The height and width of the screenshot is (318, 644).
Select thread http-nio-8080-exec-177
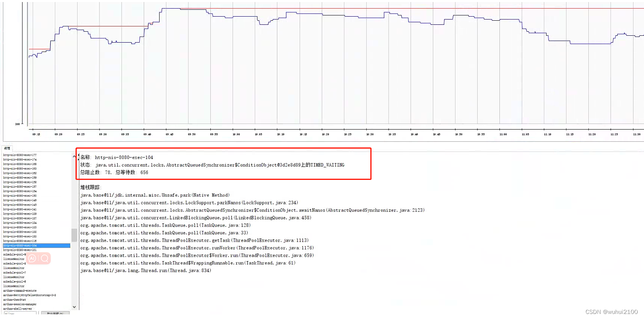pyautogui.click(x=20, y=155)
